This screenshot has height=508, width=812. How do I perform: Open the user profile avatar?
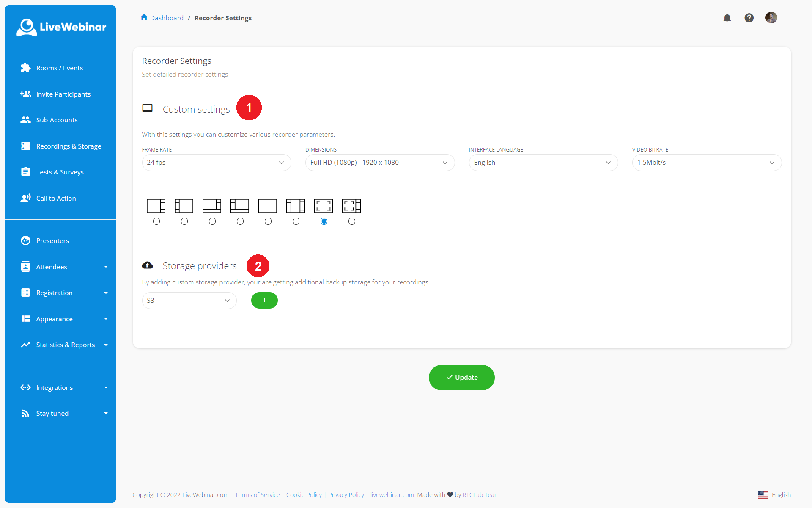point(771,18)
